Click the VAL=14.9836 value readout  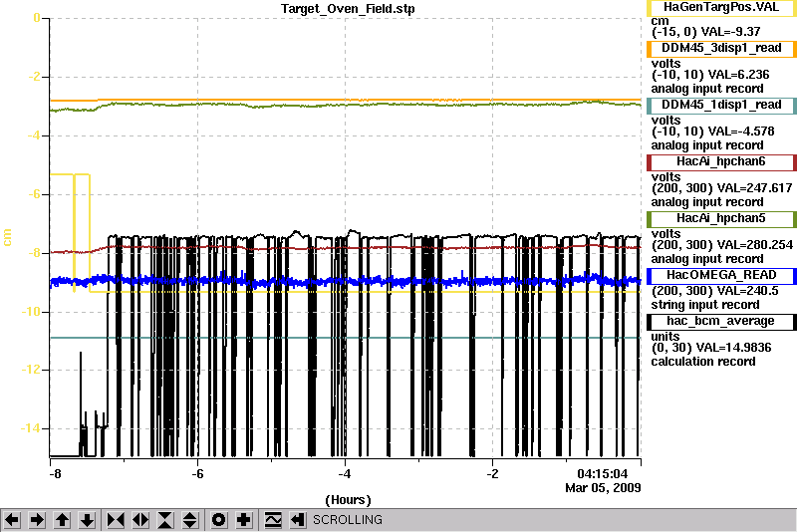(x=733, y=348)
